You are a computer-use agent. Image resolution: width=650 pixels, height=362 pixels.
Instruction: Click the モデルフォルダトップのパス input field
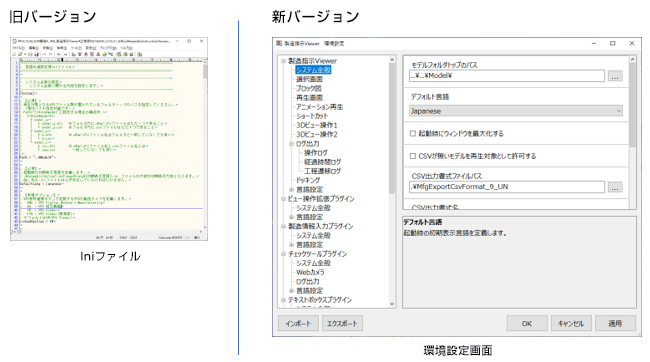click(x=507, y=76)
